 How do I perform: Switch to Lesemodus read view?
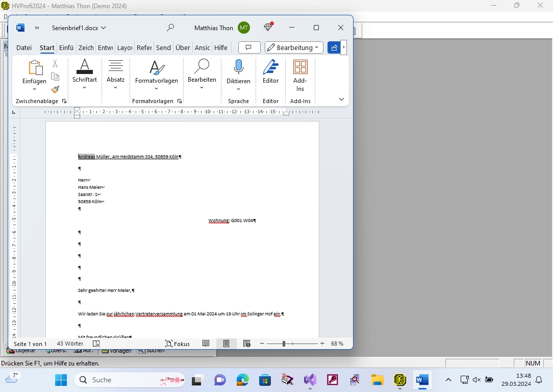(206, 344)
